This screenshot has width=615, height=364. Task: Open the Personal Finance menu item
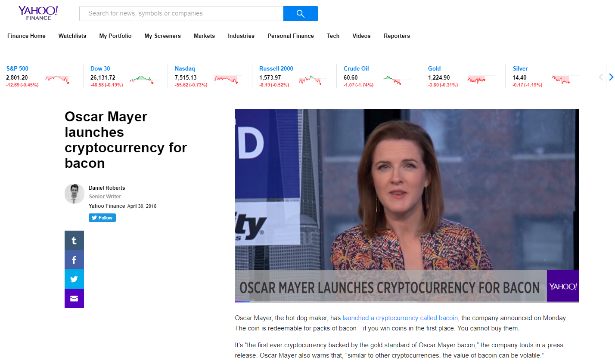click(x=291, y=36)
